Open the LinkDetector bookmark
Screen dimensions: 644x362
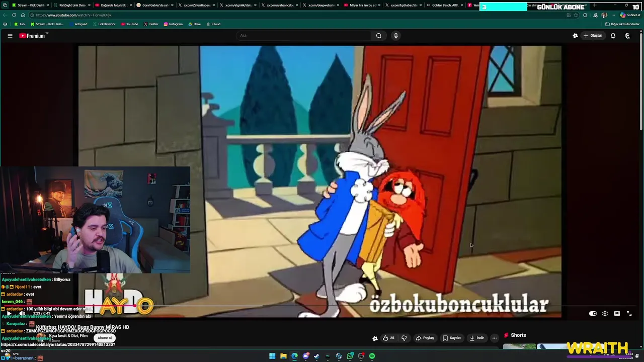click(104, 24)
